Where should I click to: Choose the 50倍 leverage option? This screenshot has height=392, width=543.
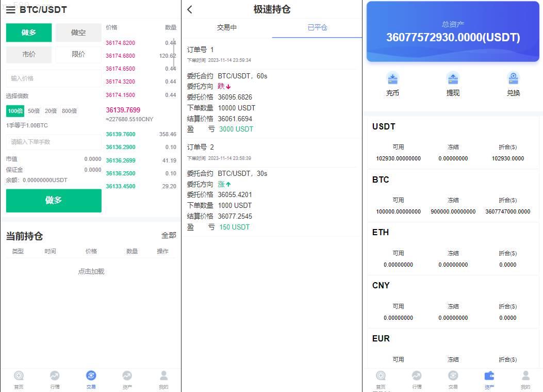pos(34,111)
